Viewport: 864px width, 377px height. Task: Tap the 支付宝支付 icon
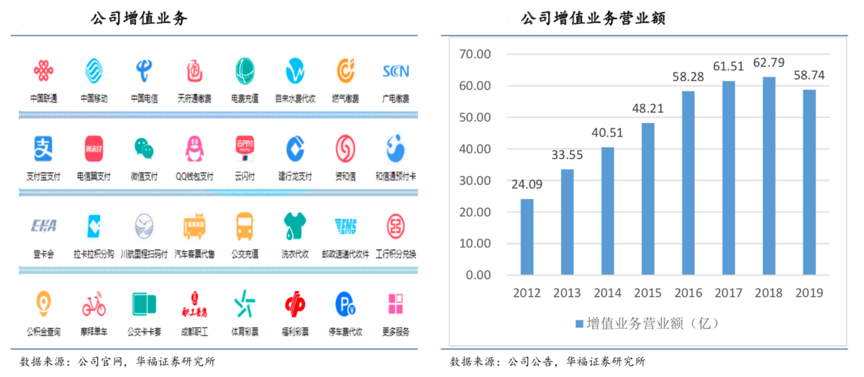(x=43, y=149)
